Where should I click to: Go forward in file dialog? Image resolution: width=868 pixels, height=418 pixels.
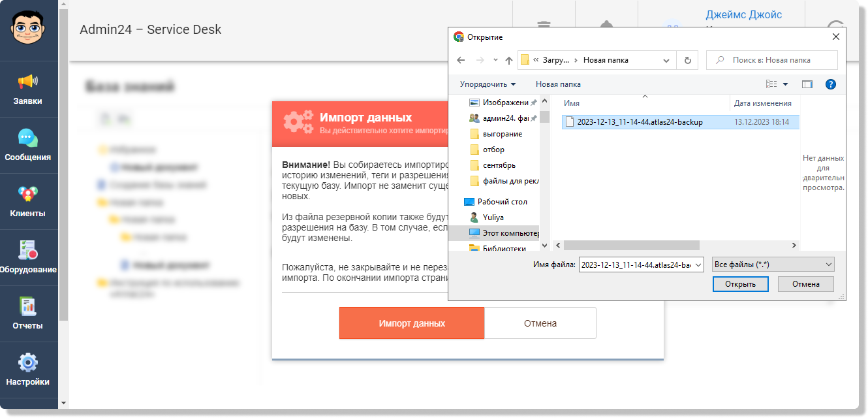point(480,60)
